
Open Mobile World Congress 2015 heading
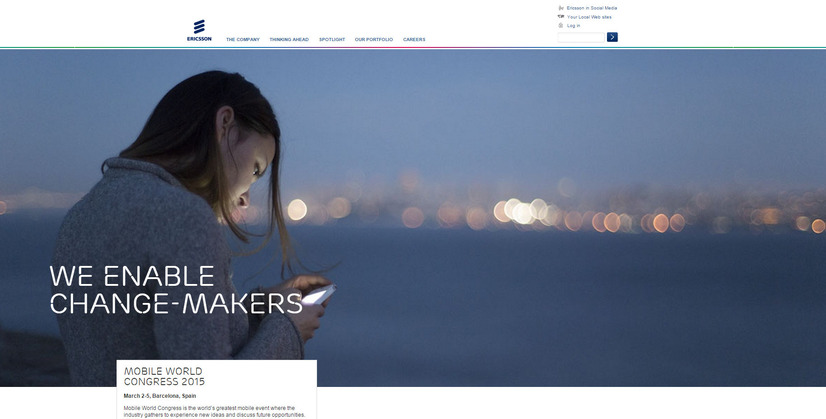pyautogui.click(x=164, y=377)
